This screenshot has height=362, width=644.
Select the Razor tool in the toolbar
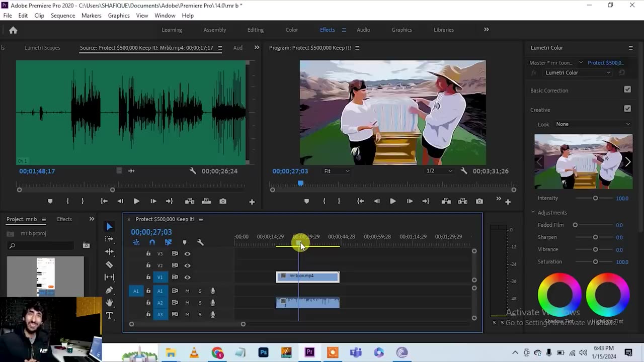point(109,264)
